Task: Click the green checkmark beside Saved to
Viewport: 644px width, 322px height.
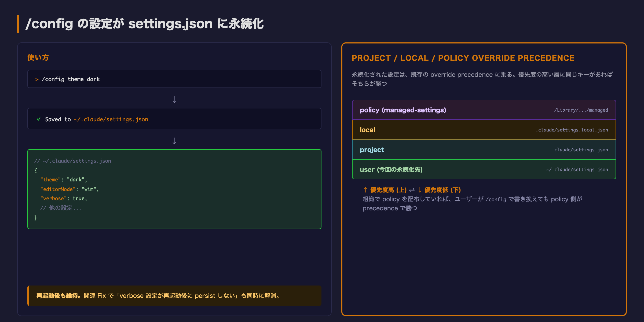Action: 39,119
